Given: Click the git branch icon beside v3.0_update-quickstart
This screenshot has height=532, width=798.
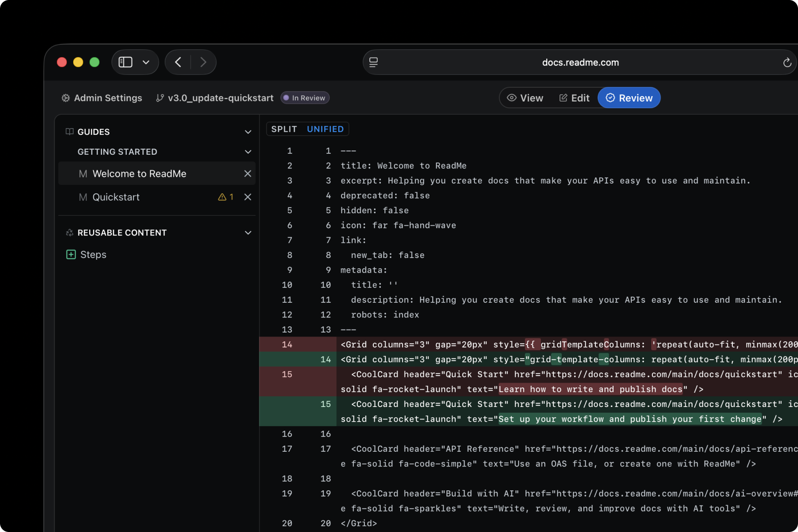Looking at the screenshot, I should [x=160, y=98].
